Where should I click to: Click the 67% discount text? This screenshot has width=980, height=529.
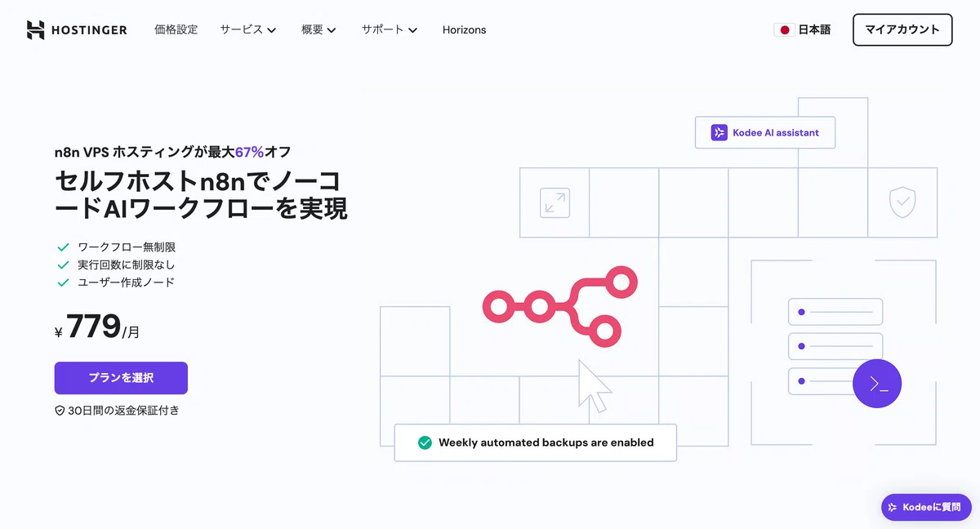pos(250,151)
